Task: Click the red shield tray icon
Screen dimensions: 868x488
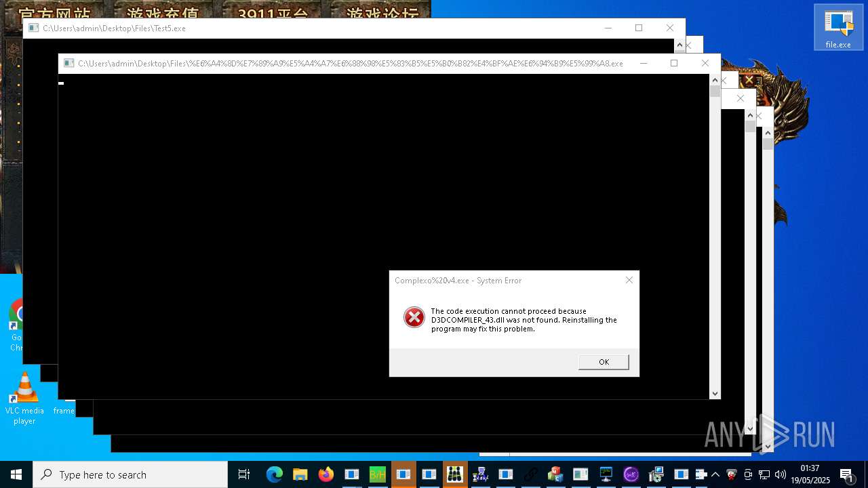Action: [x=732, y=474]
